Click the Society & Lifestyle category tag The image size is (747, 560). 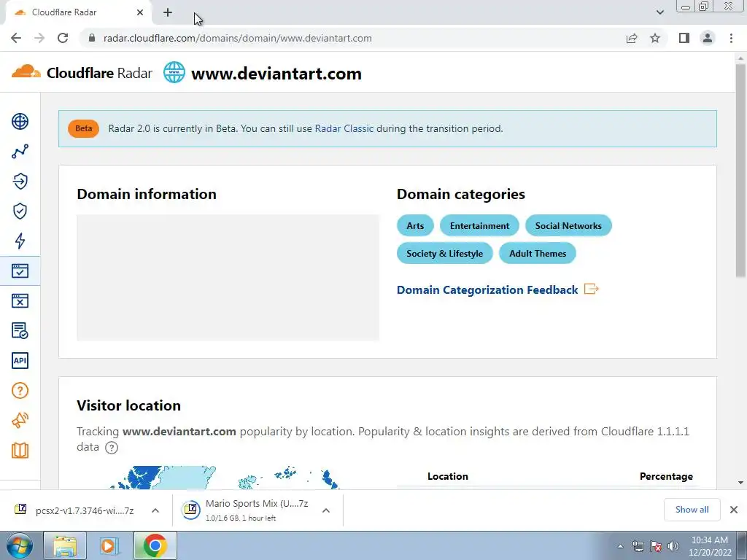click(x=444, y=253)
